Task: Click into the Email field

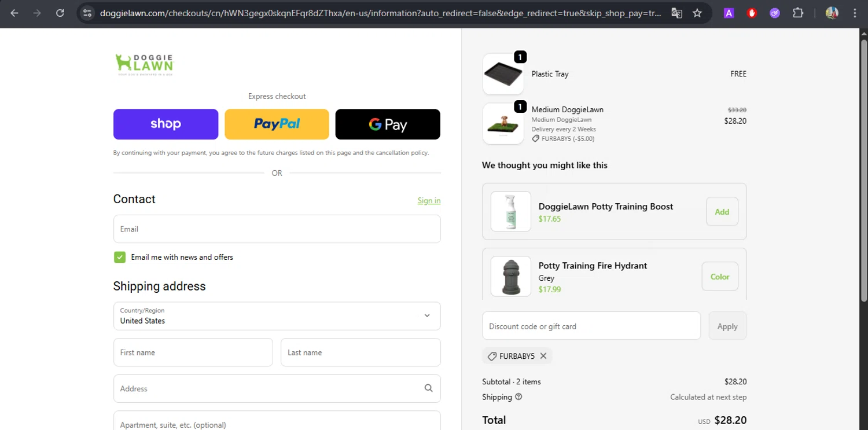Action: (277, 229)
